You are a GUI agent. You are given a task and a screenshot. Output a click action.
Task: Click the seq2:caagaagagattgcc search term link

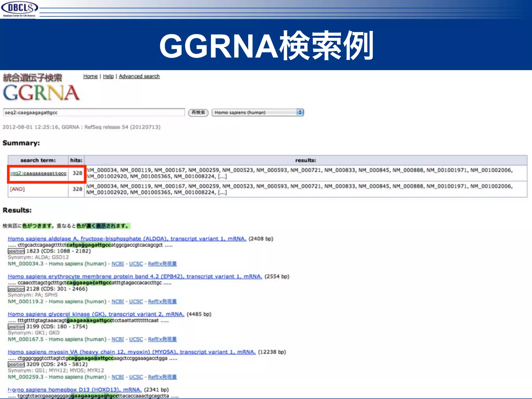(x=38, y=173)
